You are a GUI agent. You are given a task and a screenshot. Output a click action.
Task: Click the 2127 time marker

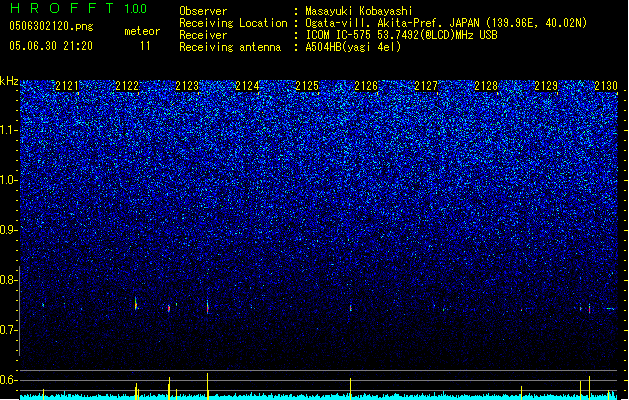click(426, 86)
